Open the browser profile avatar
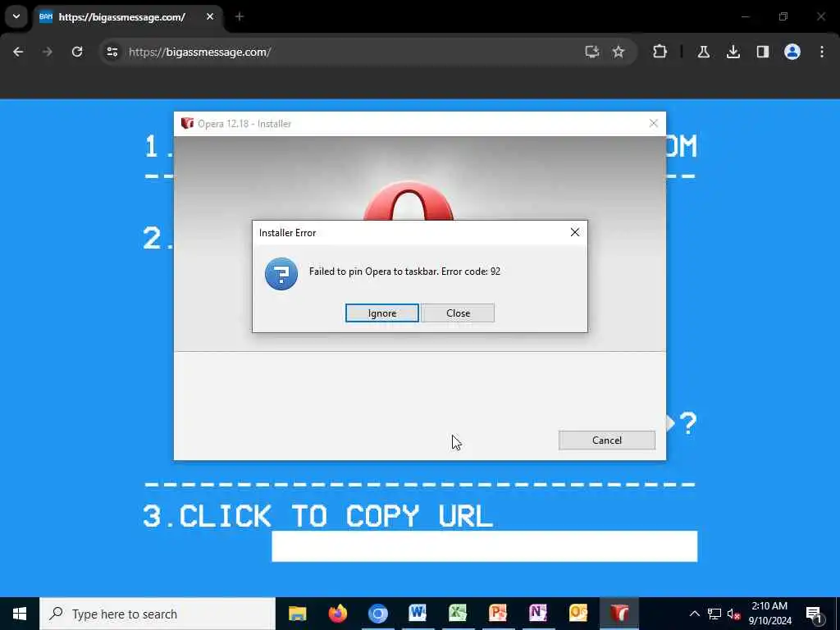Image resolution: width=840 pixels, height=630 pixels. [x=792, y=52]
